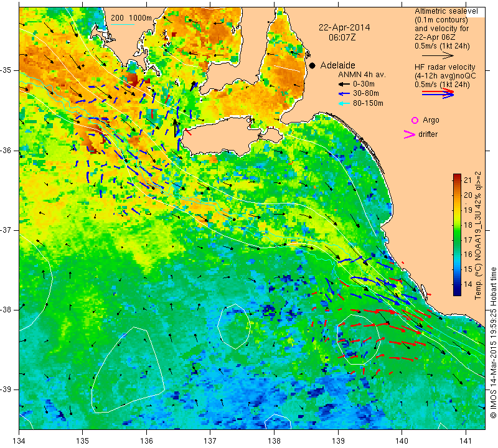This screenshot has height=448, width=498.
Task: Click the cyan 200 1000m depth contour line sample
Action: [123, 24]
